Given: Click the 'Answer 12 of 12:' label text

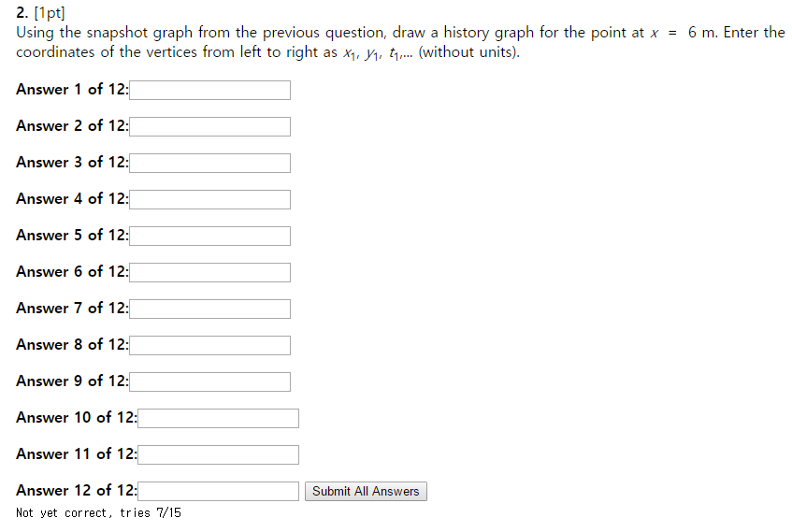Looking at the screenshot, I should coord(76,491).
